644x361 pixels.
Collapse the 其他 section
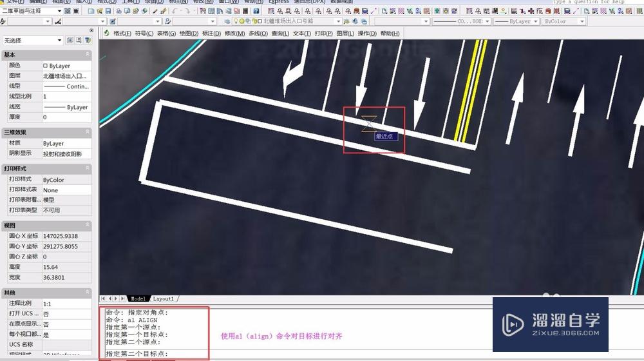[87, 292]
